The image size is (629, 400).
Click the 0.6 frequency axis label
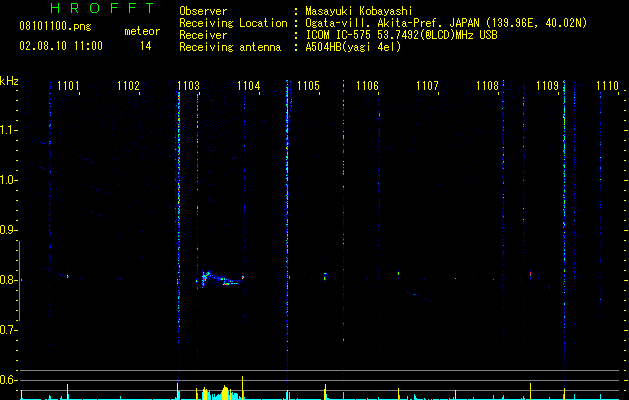[8, 380]
